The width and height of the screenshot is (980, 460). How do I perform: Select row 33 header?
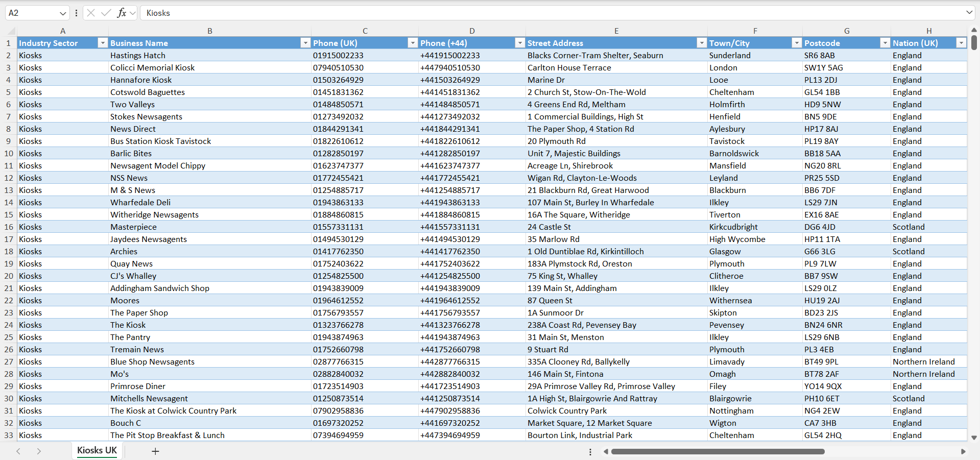[x=9, y=435]
